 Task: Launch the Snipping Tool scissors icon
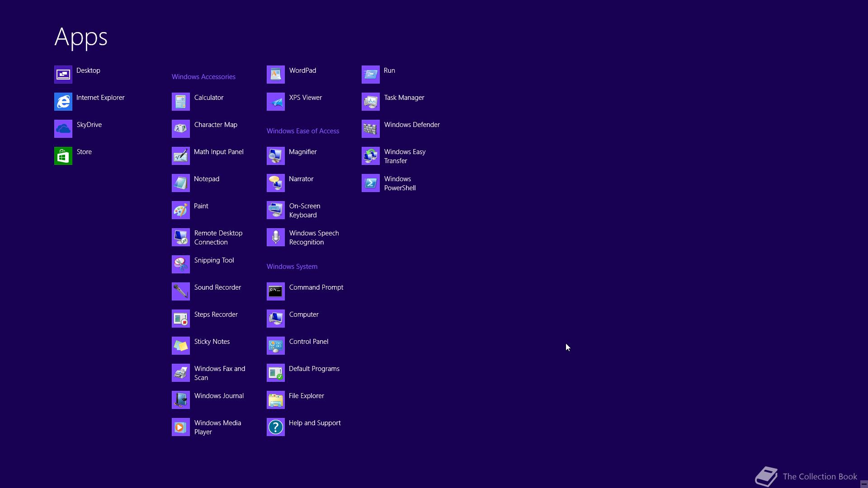pyautogui.click(x=181, y=264)
